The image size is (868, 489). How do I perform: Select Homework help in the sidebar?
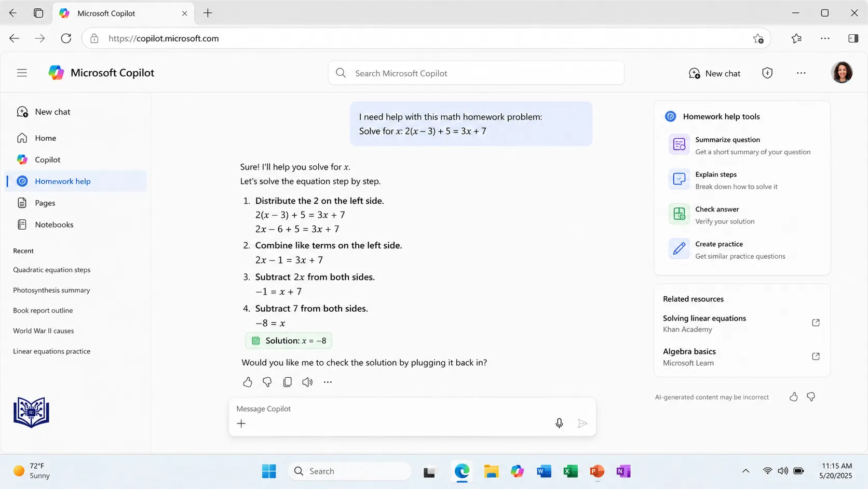(76, 181)
